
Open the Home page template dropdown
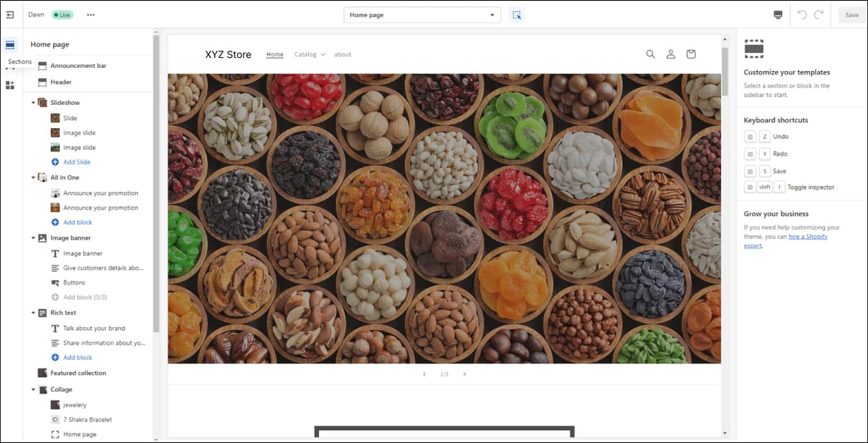pyautogui.click(x=422, y=14)
